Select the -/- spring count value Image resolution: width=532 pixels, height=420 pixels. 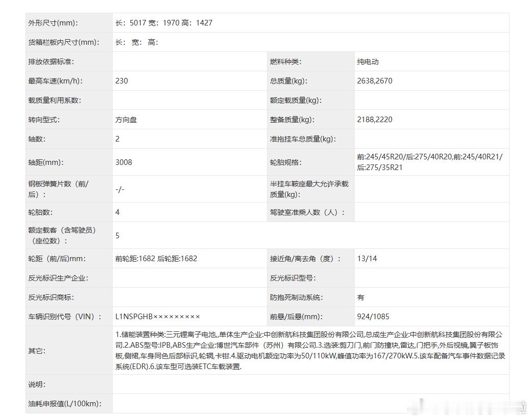(120, 189)
